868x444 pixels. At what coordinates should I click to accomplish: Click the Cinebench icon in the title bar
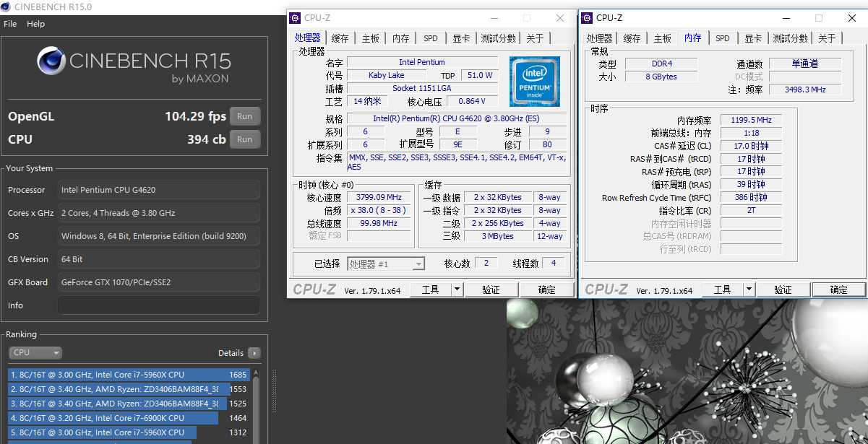[x=7, y=7]
